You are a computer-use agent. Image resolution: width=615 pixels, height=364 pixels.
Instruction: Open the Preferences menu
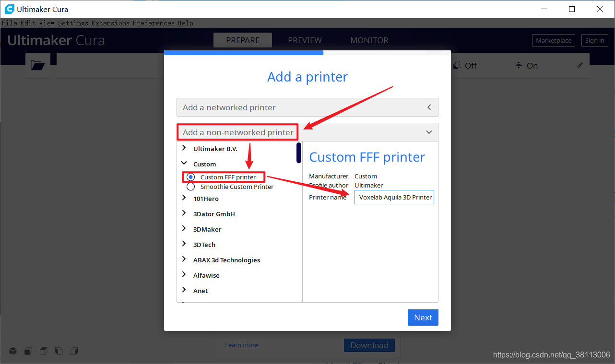coord(154,23)
